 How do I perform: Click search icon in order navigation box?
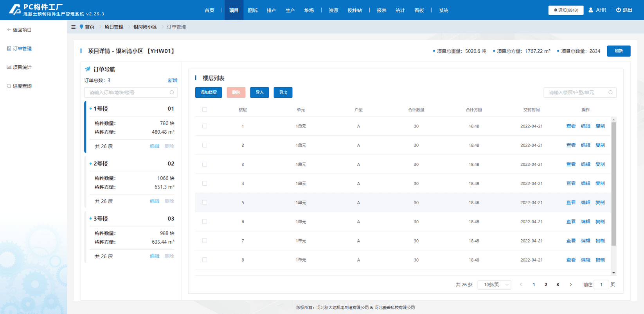172,93
